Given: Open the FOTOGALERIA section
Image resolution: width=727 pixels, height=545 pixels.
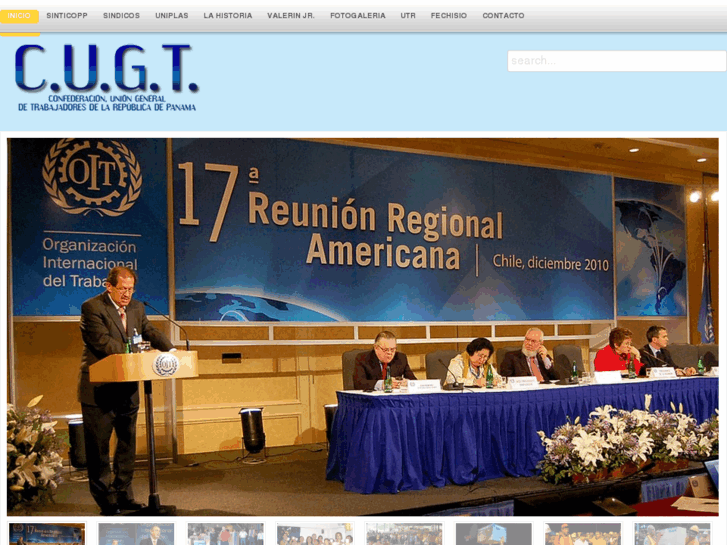Looking at the screenshot, I should pos(357,16).
